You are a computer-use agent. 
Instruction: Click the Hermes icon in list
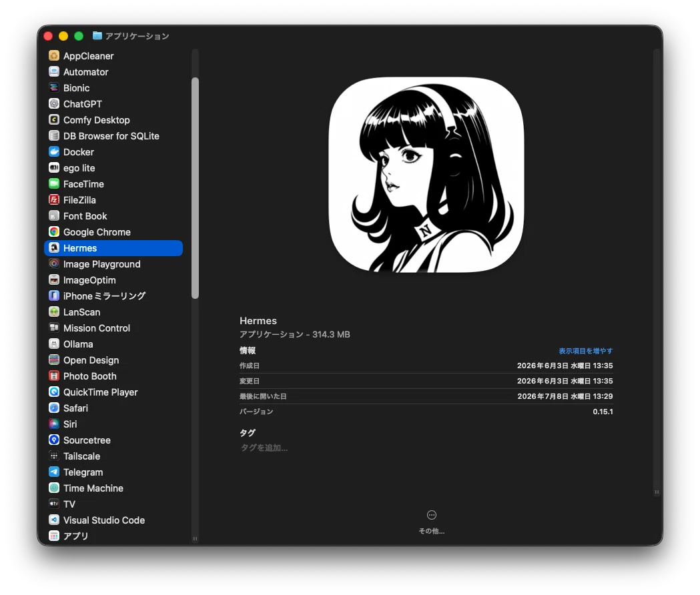tap(54, 248)
